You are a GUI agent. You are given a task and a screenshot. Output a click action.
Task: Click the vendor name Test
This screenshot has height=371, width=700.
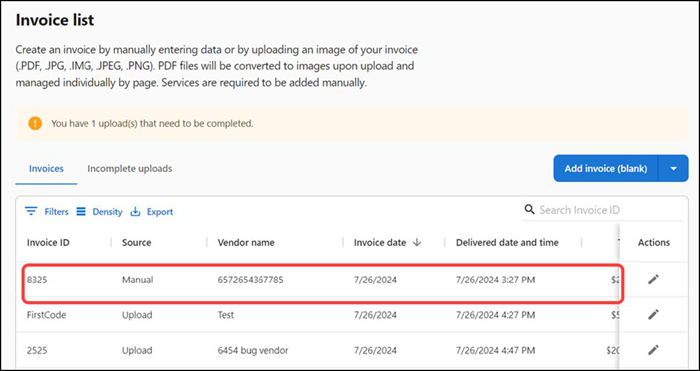point(226,315)
